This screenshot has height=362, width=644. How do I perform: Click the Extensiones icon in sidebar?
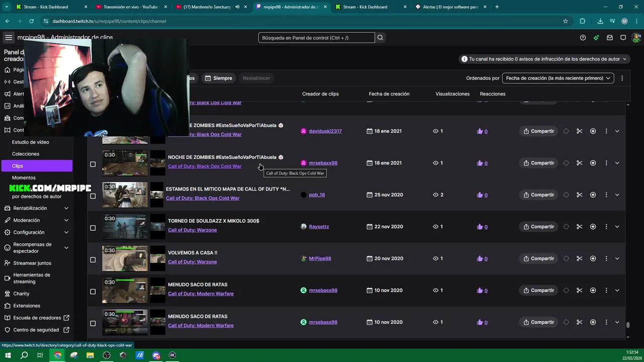pos(7,306)
